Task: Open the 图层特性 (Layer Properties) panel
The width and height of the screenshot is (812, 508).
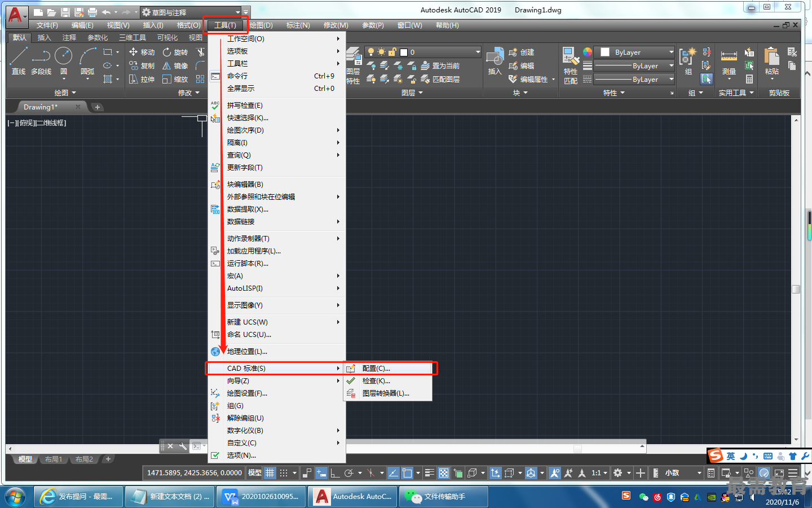Action: coord(354,66)
